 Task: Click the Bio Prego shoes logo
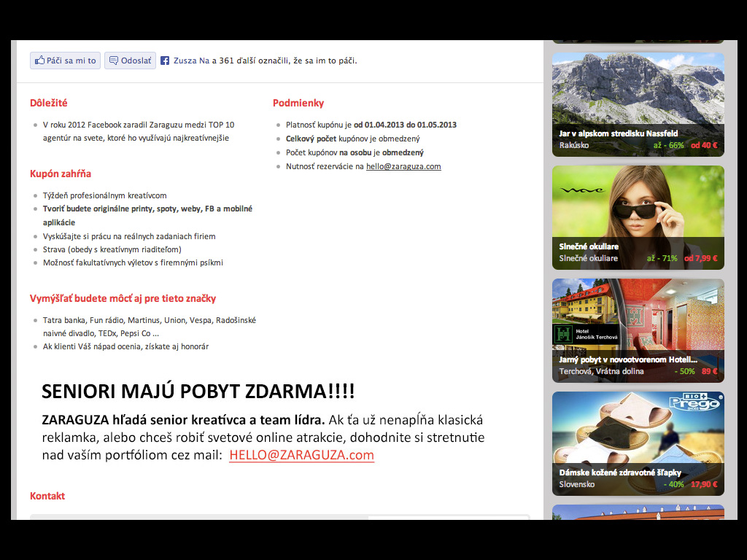pos(695,402)
